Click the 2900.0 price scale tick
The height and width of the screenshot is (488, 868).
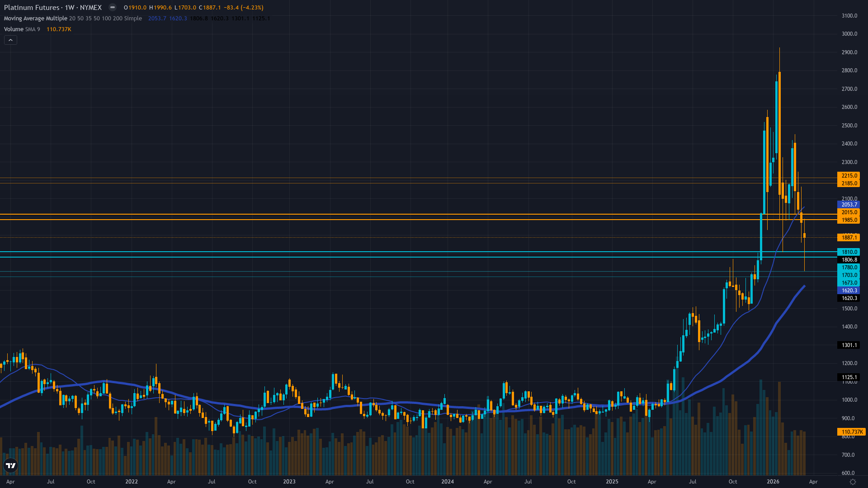click(849, 52)
